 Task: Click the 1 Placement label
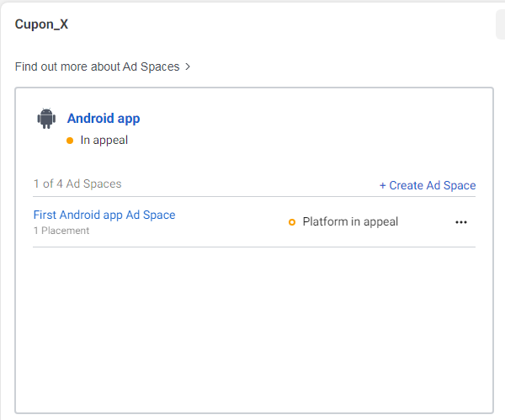click(x=61, y=231)
